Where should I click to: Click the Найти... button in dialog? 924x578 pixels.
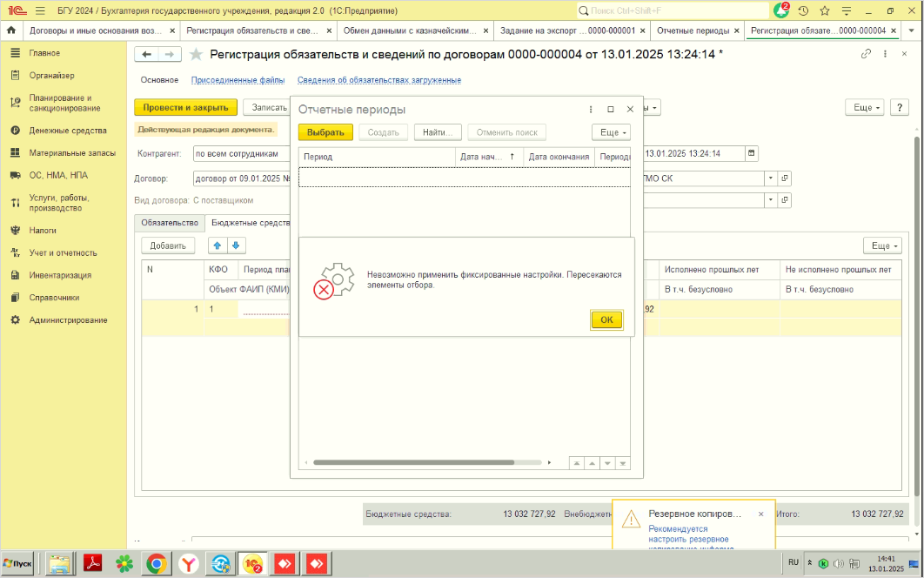[438, 132]
